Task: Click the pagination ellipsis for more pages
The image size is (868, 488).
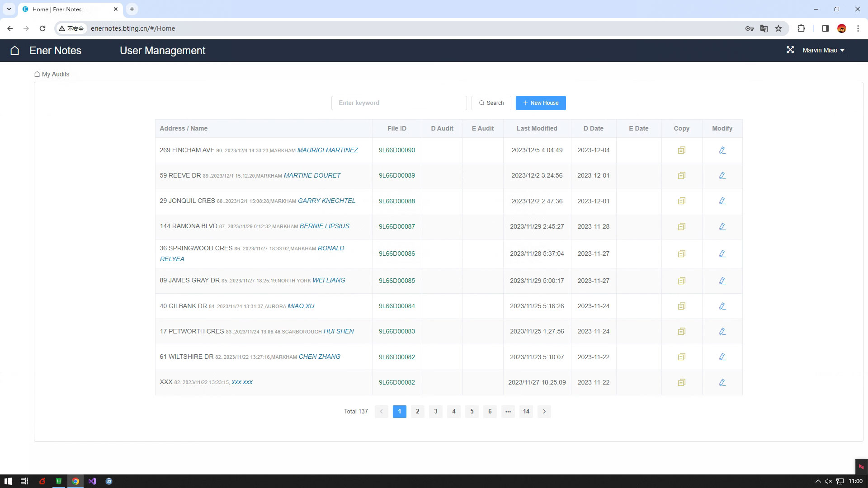Action: (508, 412)
